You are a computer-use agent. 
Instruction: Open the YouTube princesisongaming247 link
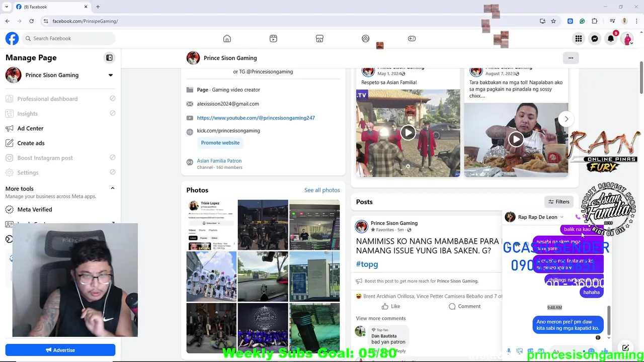tap(256, 118)
